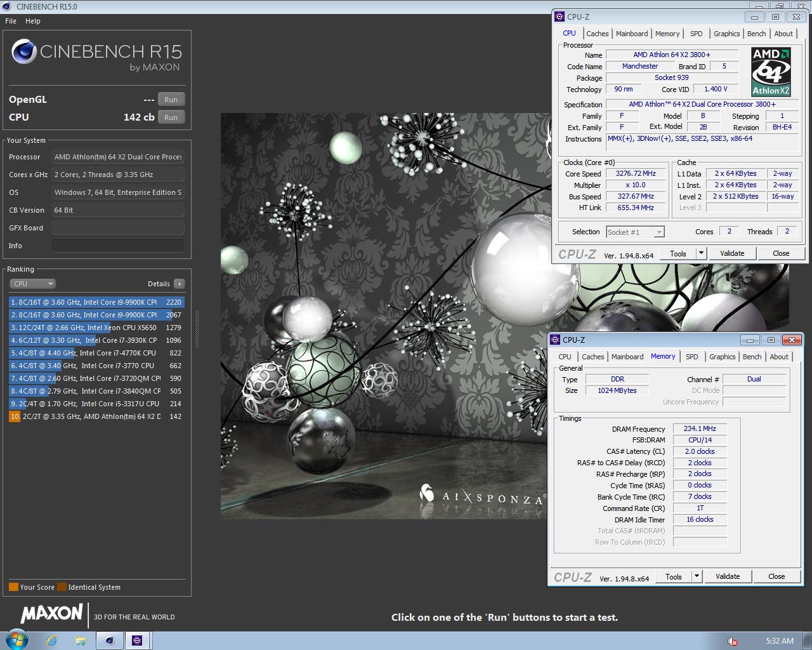Click Validate in top CPU-Z window

pyautogui.click(x=732, y=253)
